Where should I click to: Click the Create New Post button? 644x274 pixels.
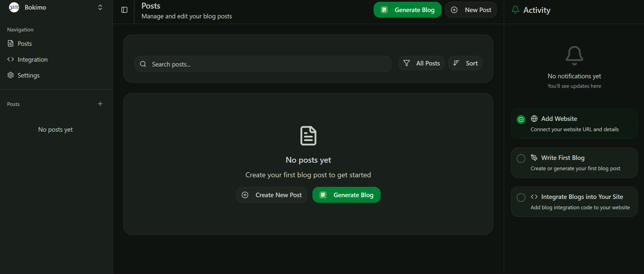(271, 195)
